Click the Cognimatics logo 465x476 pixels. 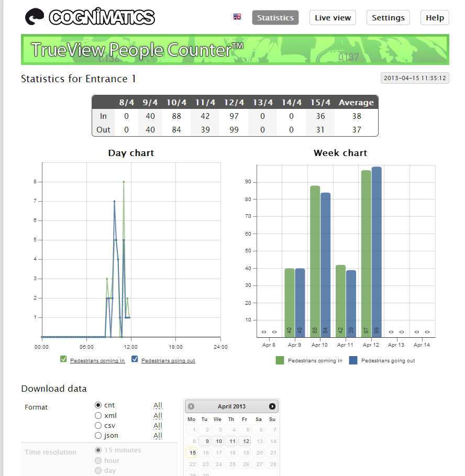tap(90, 17)
